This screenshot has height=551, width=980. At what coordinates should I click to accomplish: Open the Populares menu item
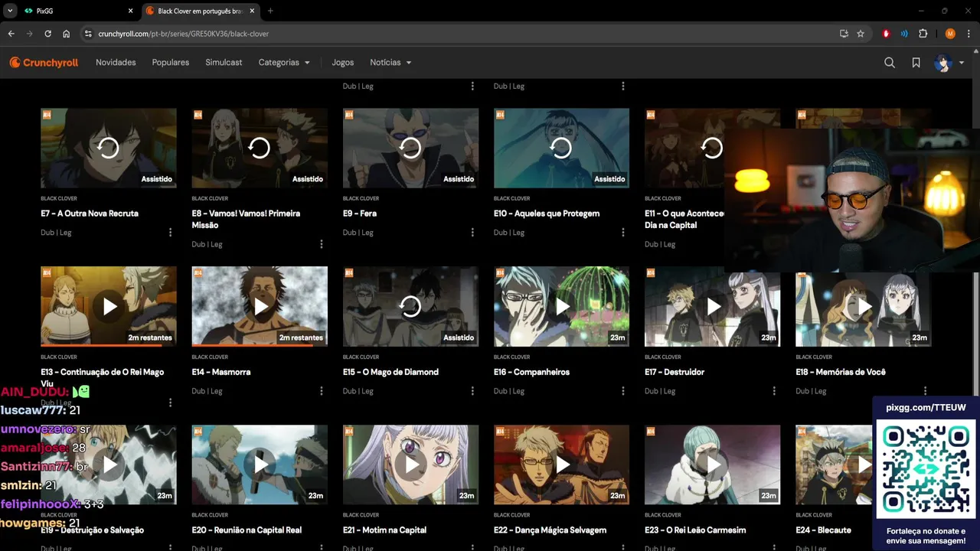(x=171, y=63)
